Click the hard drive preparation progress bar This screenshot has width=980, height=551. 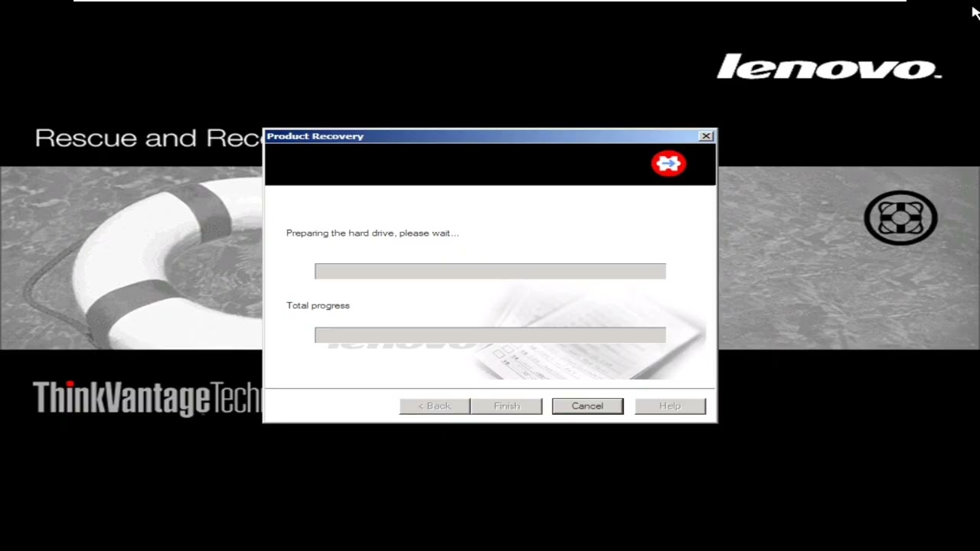click(x=490, y=271)
